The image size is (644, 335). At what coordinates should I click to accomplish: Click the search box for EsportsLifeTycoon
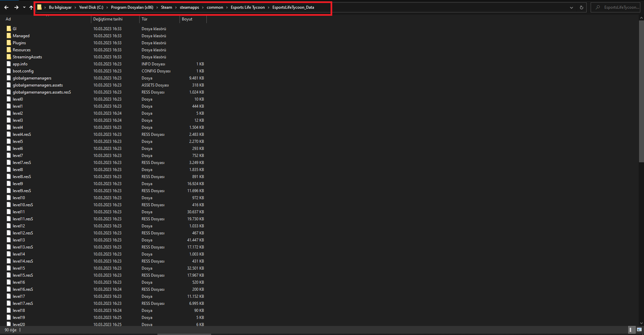615,7
